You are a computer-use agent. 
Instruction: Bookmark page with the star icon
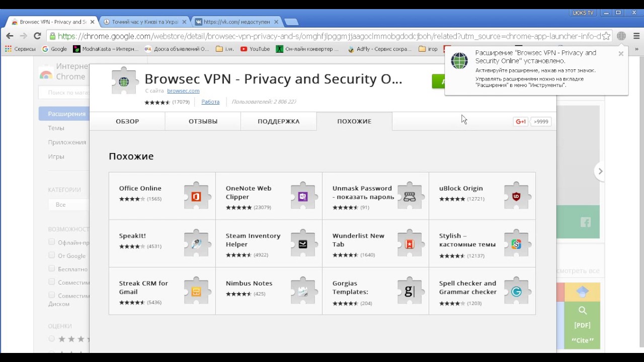606,36
